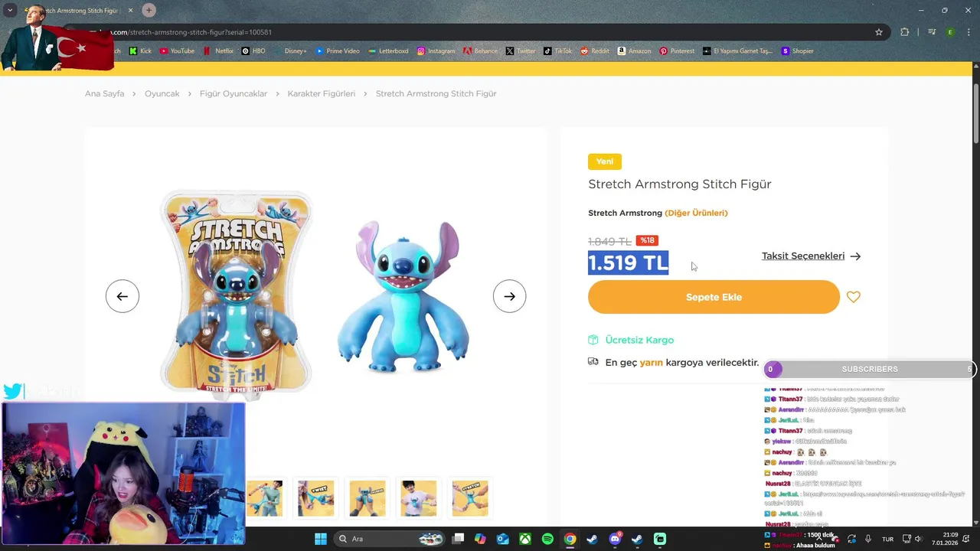Image resolution: width=980 pixels, height=551 pixels.
Task: Open the HBO bookmark
Action: (253, 51)
